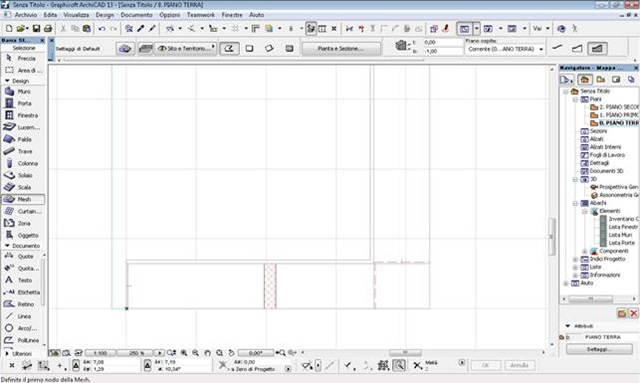
Task: Select the Muro wall tool
Action: (23, 91)
